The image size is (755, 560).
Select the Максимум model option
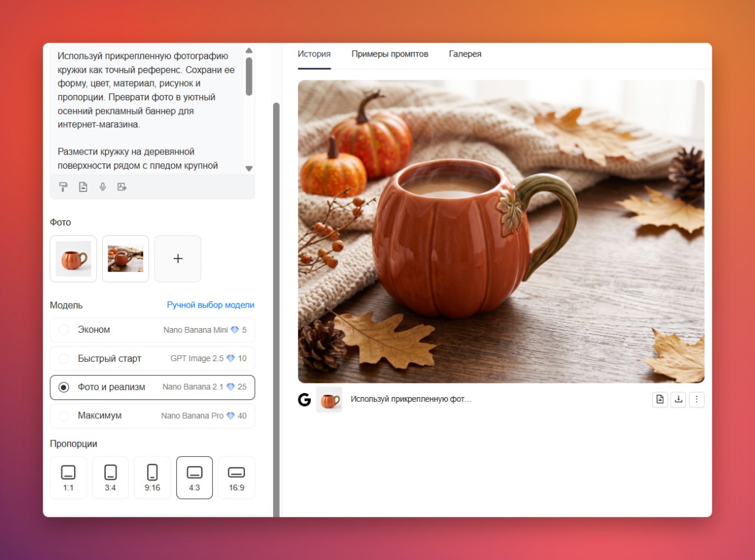[152, 415]
